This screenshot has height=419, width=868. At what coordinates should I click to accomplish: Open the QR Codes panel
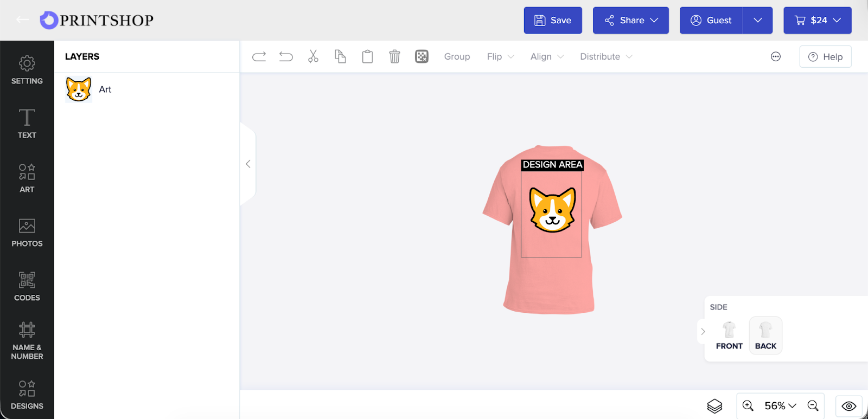[27, 286]
